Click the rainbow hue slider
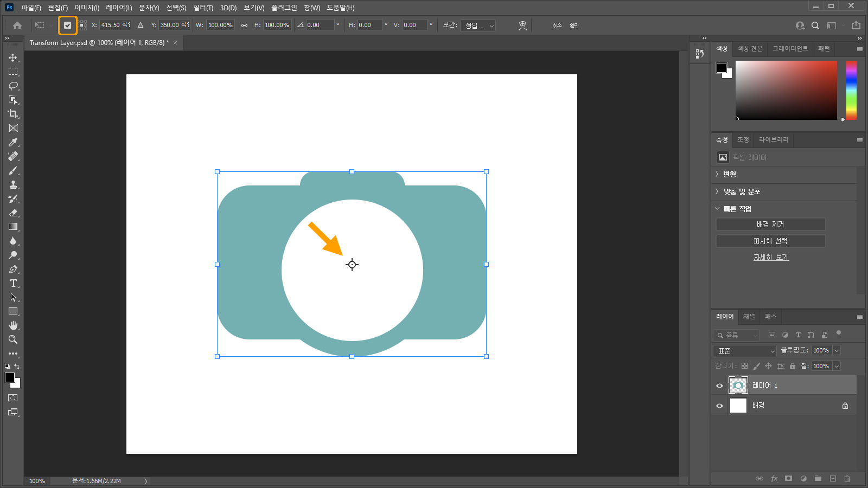Screen dimensions: 868x488 [x=851, y=90]
